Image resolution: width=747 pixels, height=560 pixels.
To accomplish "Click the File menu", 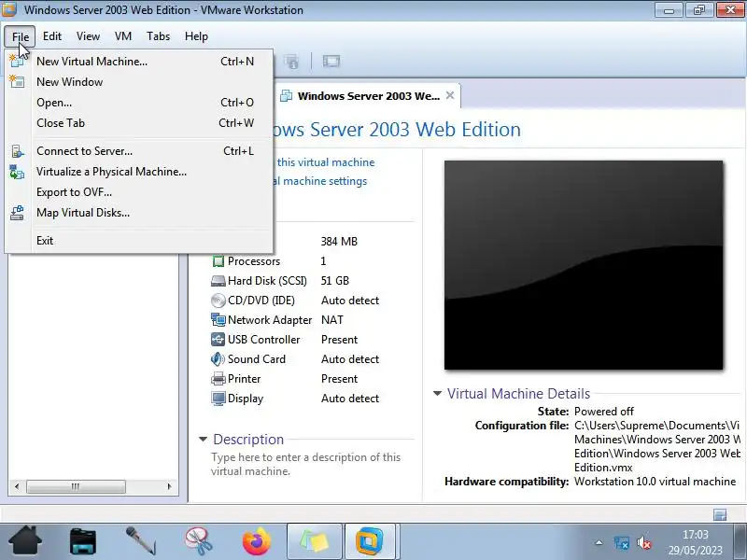I will point(20,36).
